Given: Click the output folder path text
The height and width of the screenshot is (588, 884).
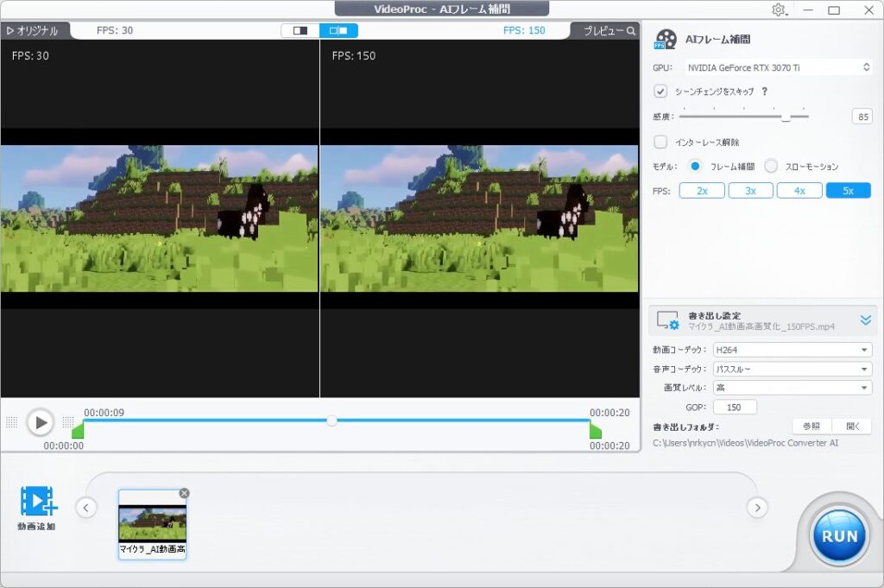Looking at the screenshot, I should pyautogui.click(x=745, y=443).
